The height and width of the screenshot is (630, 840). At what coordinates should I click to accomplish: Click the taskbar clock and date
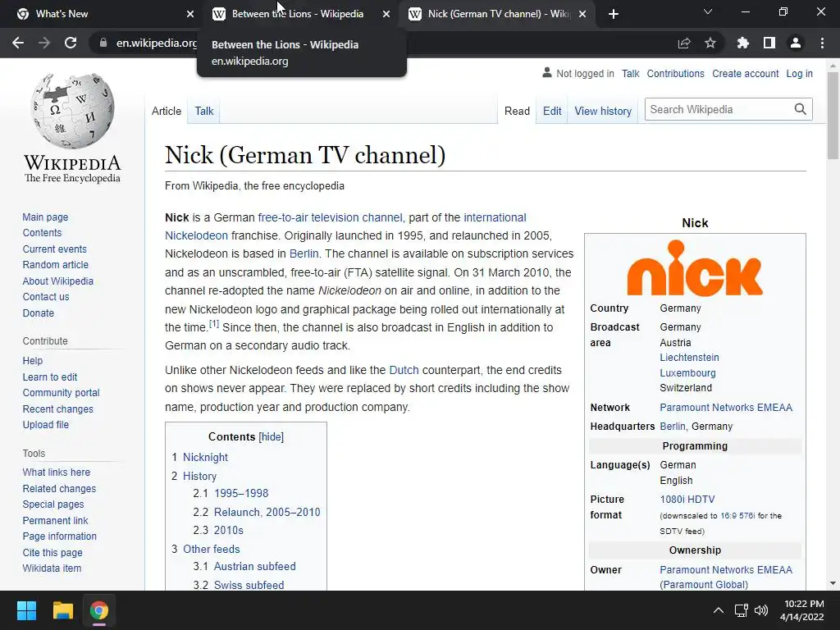coord(802,610)
